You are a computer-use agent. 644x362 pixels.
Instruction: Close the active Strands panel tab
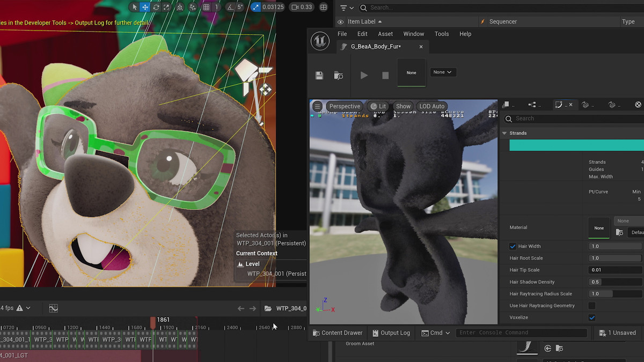pos(570,105)
